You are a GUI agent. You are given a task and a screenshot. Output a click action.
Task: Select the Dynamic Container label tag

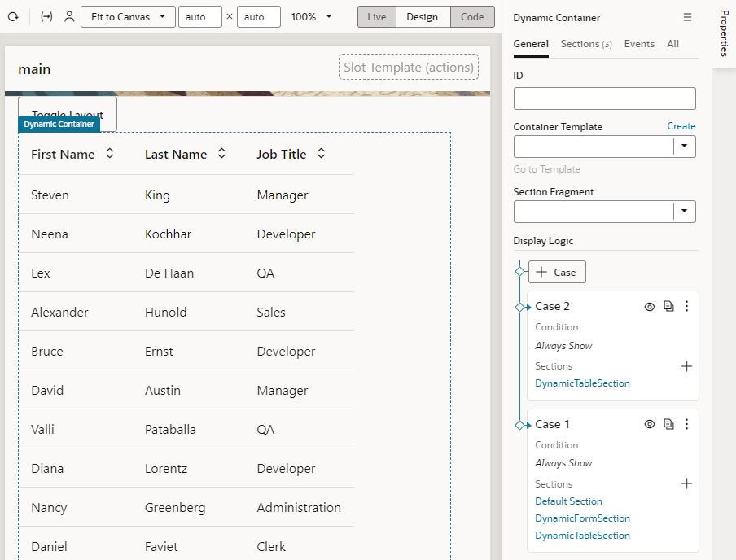tap(59, 125)
